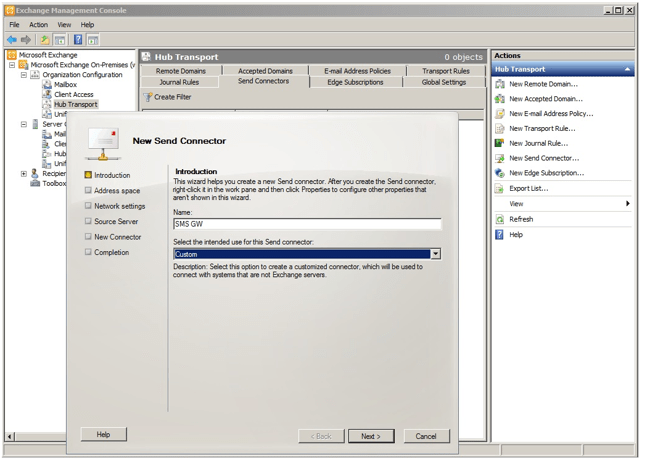Click the Completion wizard step

click(112, 252)
